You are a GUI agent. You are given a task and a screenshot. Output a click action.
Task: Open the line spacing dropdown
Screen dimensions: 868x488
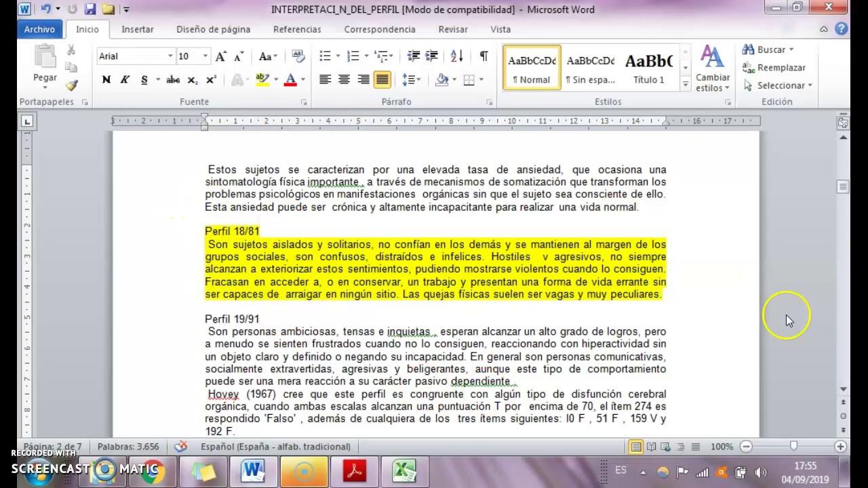412,80
